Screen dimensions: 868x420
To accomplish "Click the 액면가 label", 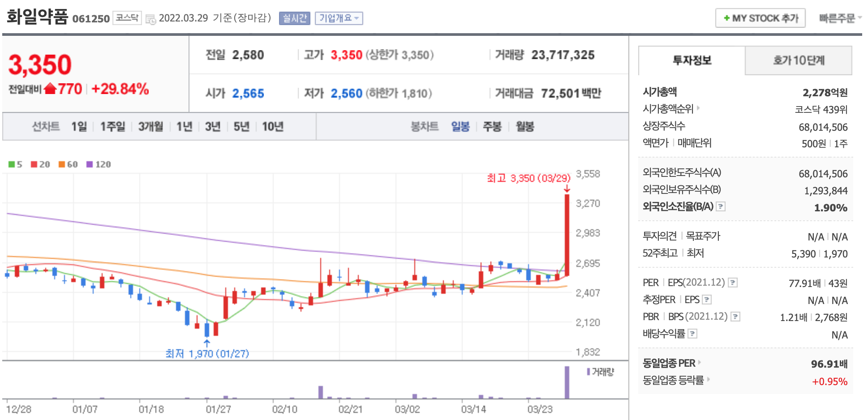I will pyautogui.click(x=655, y=143).
